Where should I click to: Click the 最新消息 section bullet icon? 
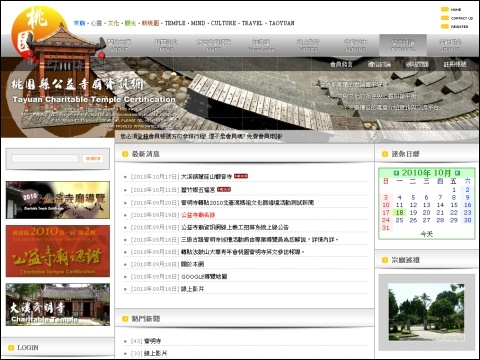(125, 154)
